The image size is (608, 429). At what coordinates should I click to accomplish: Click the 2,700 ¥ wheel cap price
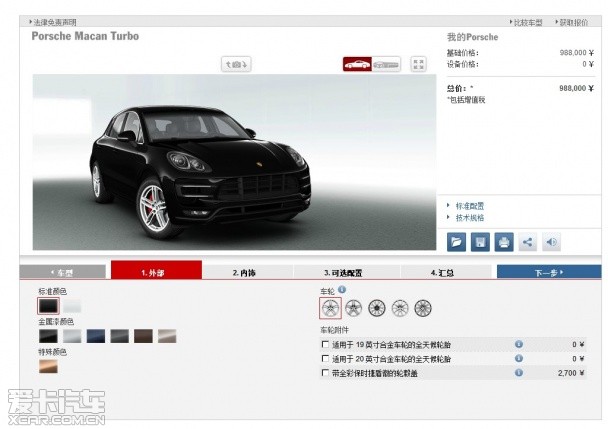(571, 373)
